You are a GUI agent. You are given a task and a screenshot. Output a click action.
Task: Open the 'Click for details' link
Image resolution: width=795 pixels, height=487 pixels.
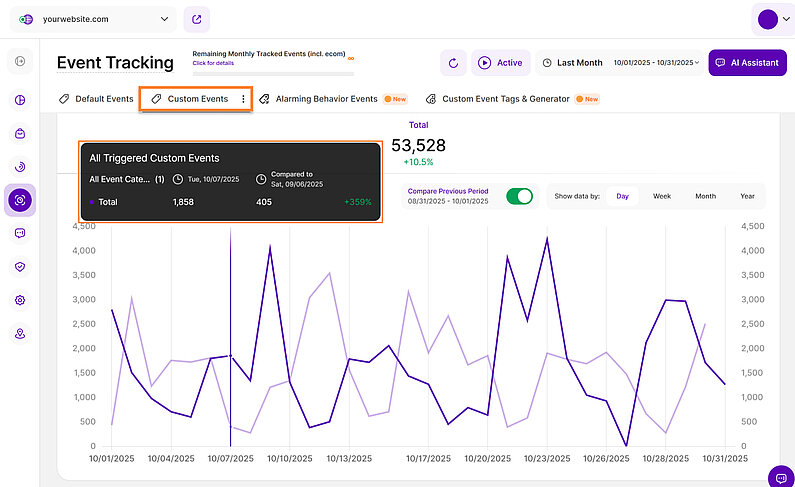tap(214, 63)
